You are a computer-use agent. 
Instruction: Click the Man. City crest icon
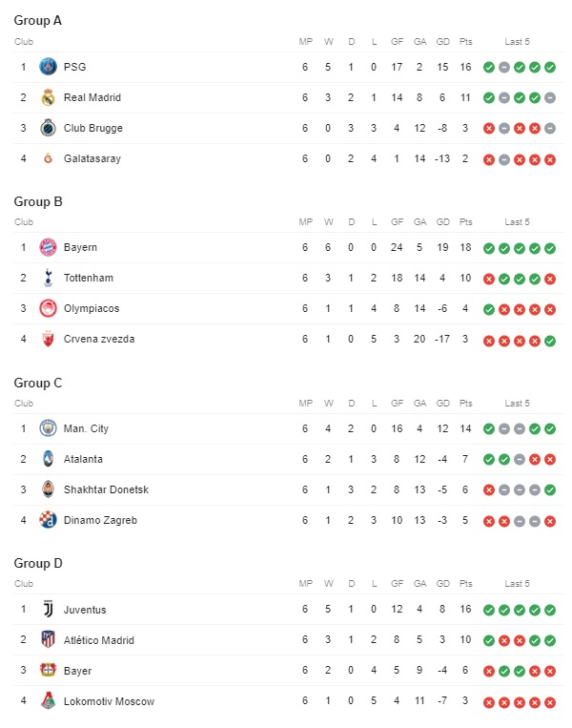point(48,428)
